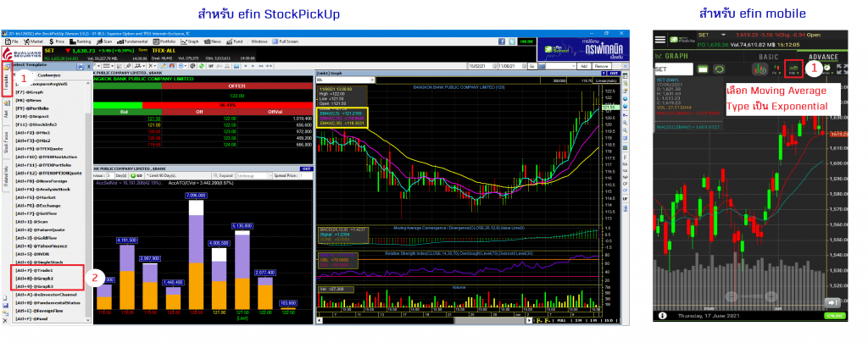Open the Windows menu
Screen dimensions: 868x348
(x=259, y=41)
